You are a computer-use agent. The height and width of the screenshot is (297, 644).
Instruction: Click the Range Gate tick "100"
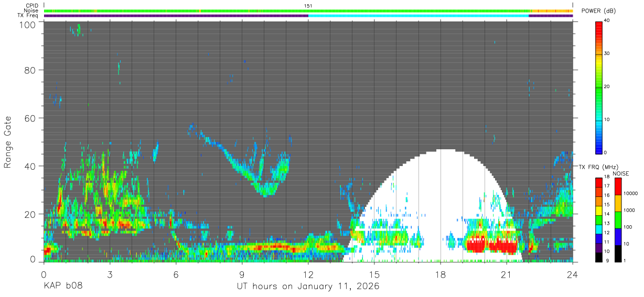point(27,25)
